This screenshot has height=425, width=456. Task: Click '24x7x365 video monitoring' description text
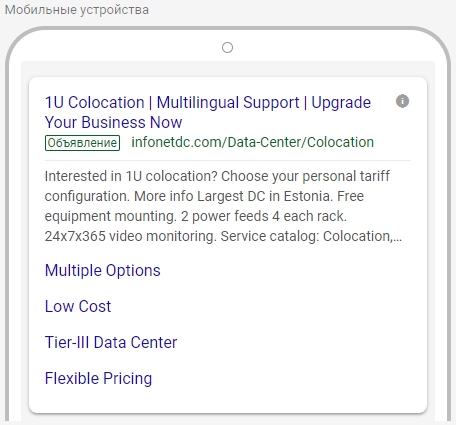[x=131, y=236]
